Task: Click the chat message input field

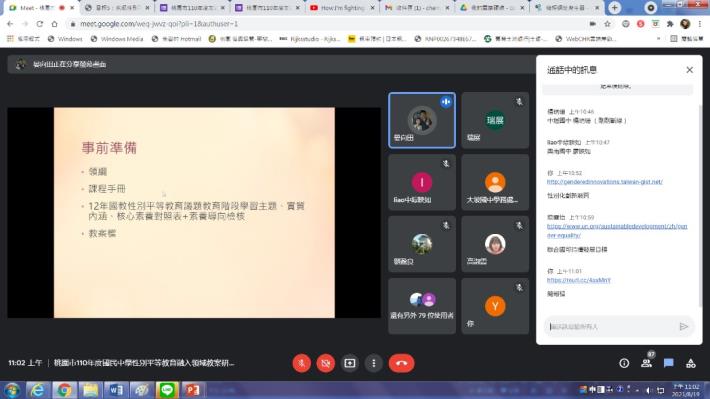Action: coord(611,327)
